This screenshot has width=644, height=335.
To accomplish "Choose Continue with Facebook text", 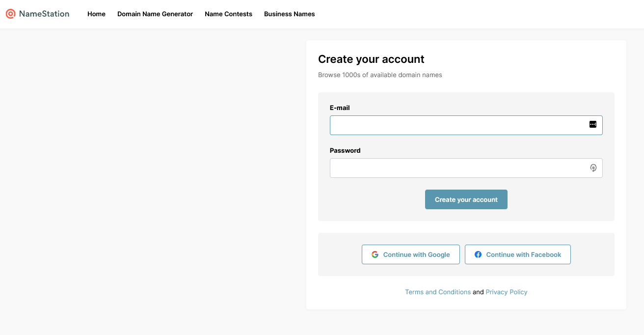I will pos(523,254).
